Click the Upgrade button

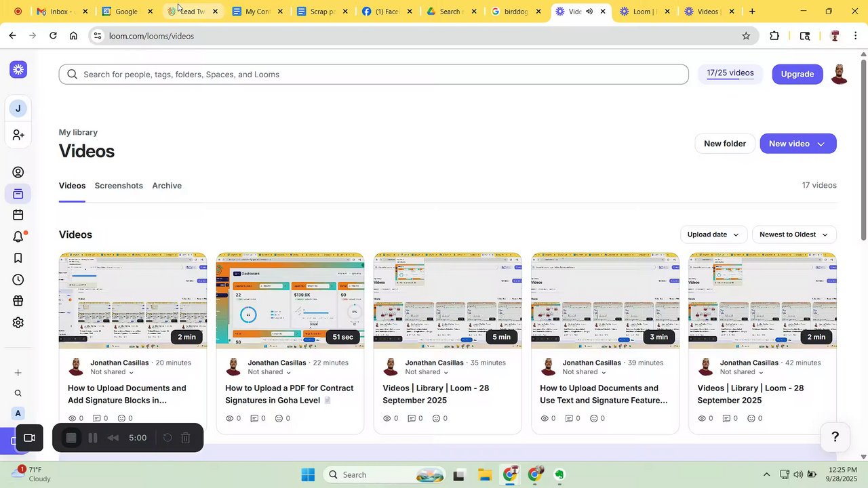(797, 74)
